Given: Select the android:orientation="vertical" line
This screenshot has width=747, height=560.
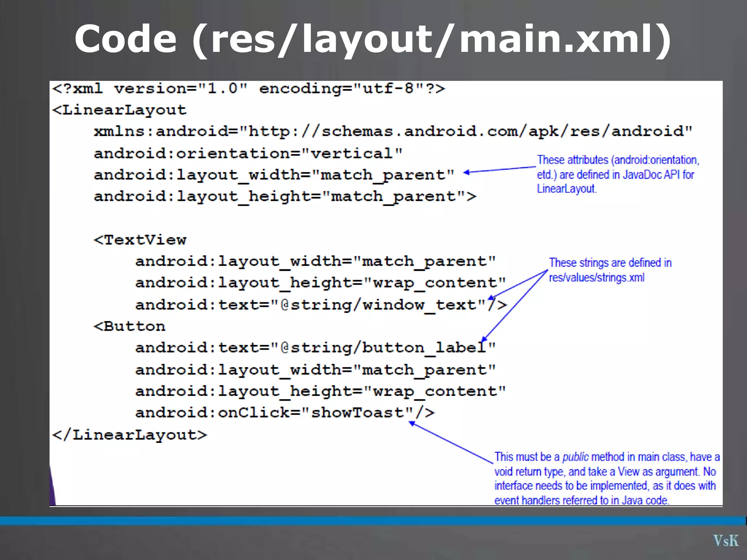Looking at the screenshot, I should tap(248, 153).
